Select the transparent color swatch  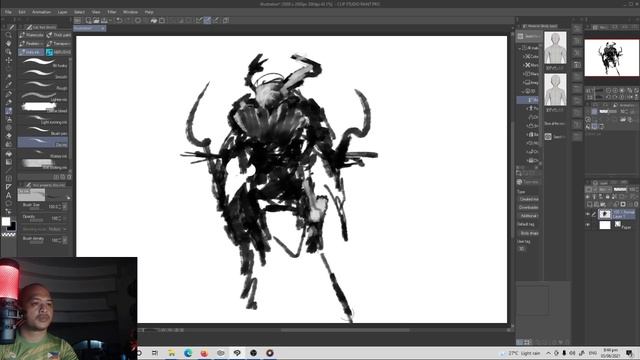pyautogui.click(x=9, y=234)
